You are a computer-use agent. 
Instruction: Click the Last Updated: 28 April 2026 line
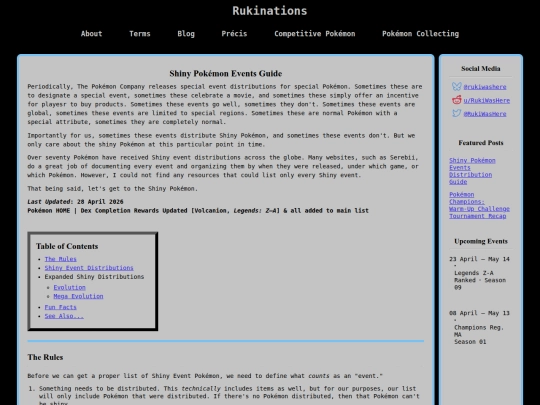[x=75, y=202]
